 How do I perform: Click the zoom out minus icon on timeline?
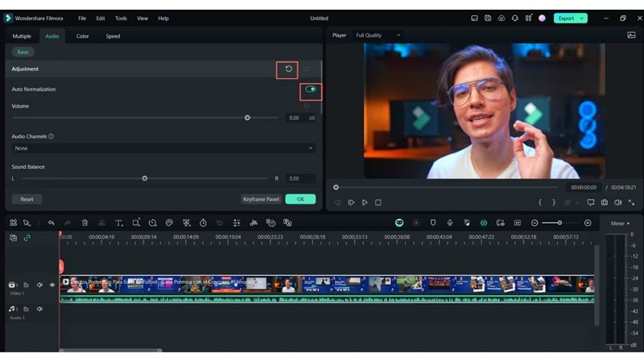pyautogui.click(x=535, y=223)
